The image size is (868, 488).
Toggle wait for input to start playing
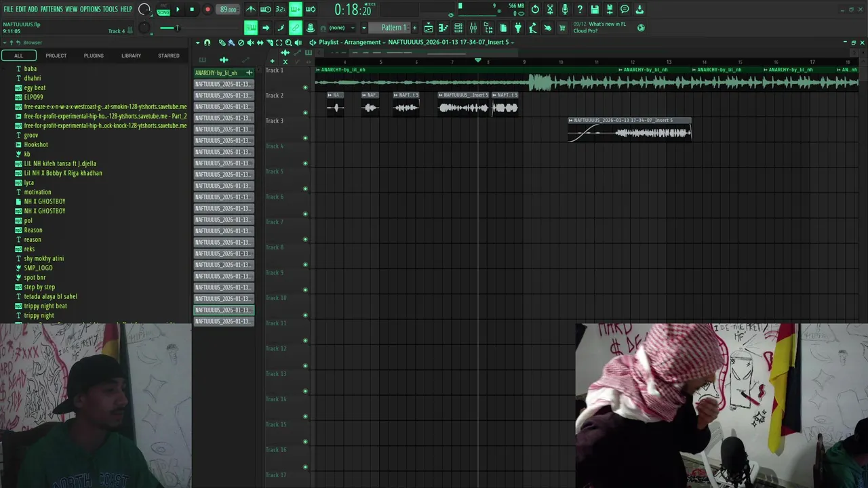(266, 9)
